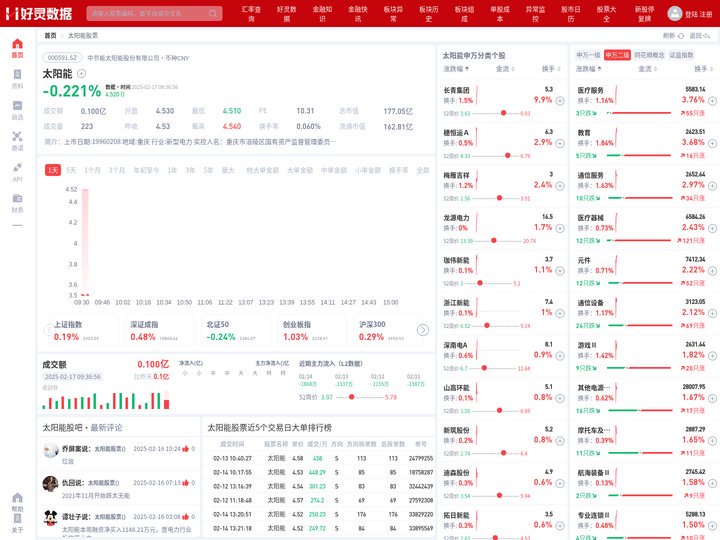
Task: Add 太阳能 to watchlist with plus icon
Action: coord(81,73)
